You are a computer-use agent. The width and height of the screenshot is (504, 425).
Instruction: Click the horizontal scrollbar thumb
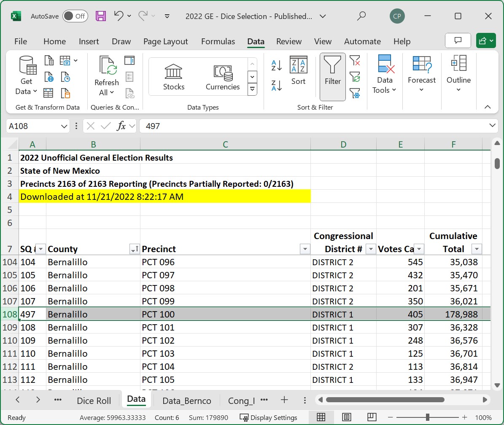(x=385, y=400)
